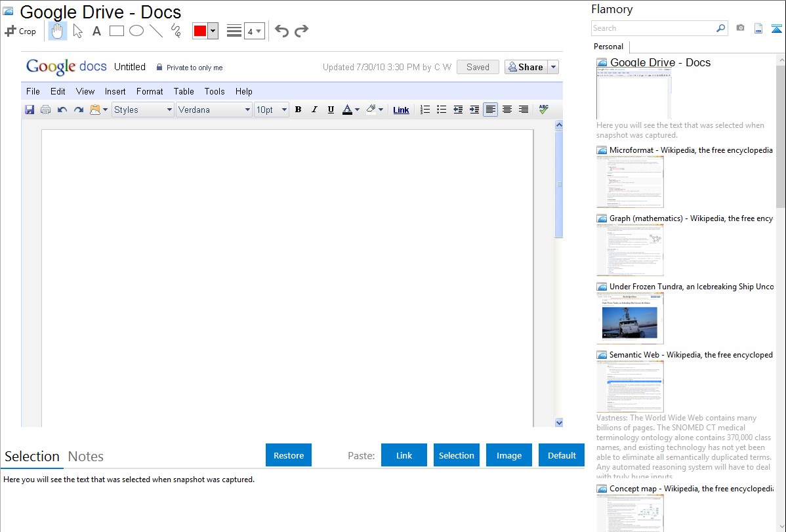Activate the hand pan tool
This screenshot has width=786, height=532.
(58, 31)
